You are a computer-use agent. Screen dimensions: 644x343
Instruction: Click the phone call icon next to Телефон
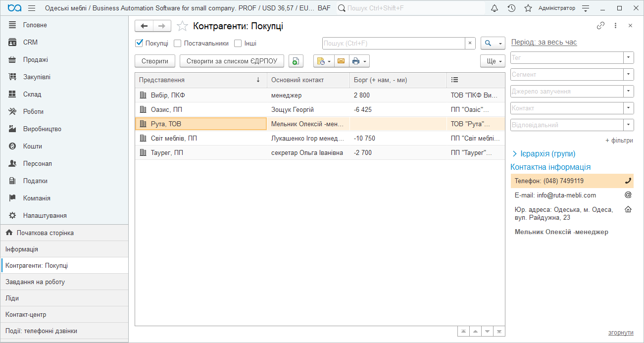[x=628, y=181]
